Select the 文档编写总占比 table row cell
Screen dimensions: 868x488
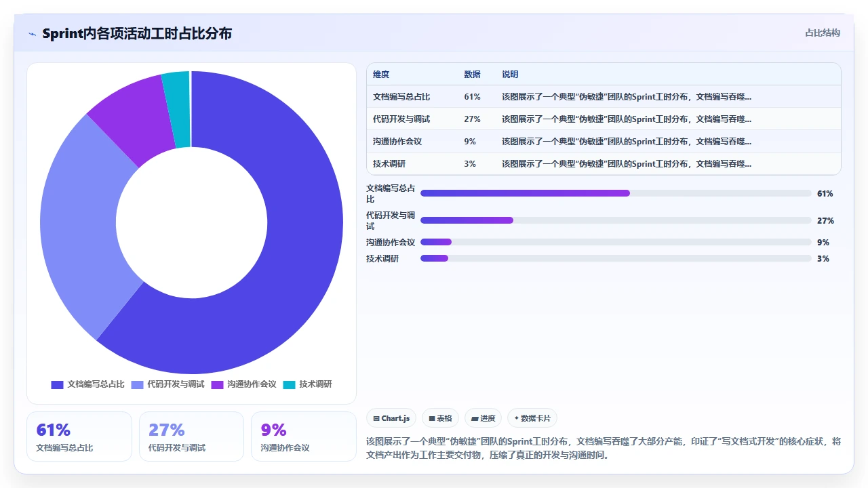(x=401, y=97)
